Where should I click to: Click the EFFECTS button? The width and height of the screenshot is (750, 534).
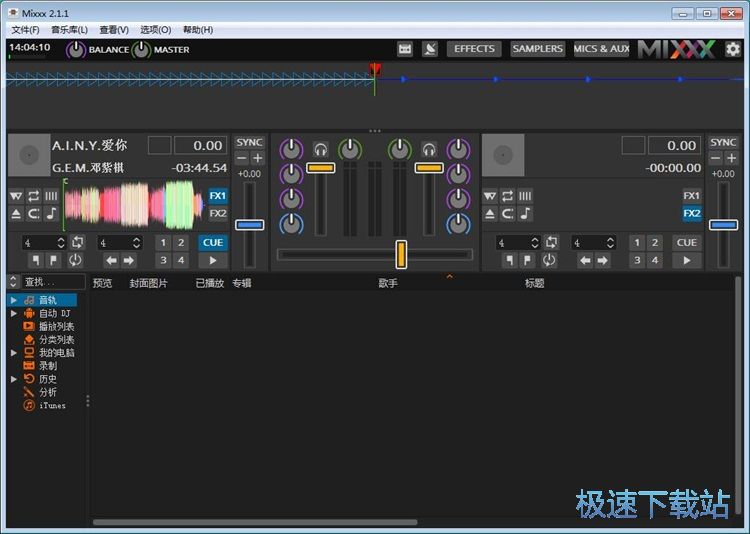(474, 49)
